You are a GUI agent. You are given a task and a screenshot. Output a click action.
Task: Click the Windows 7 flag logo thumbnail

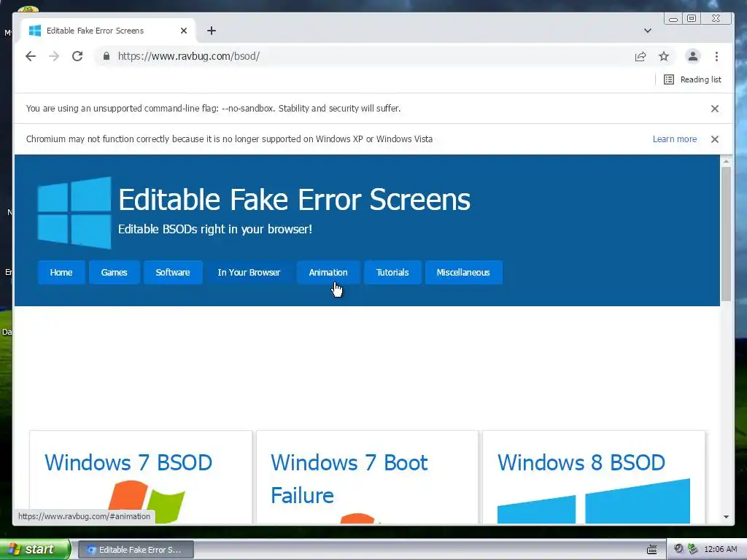tap(146, 502)
